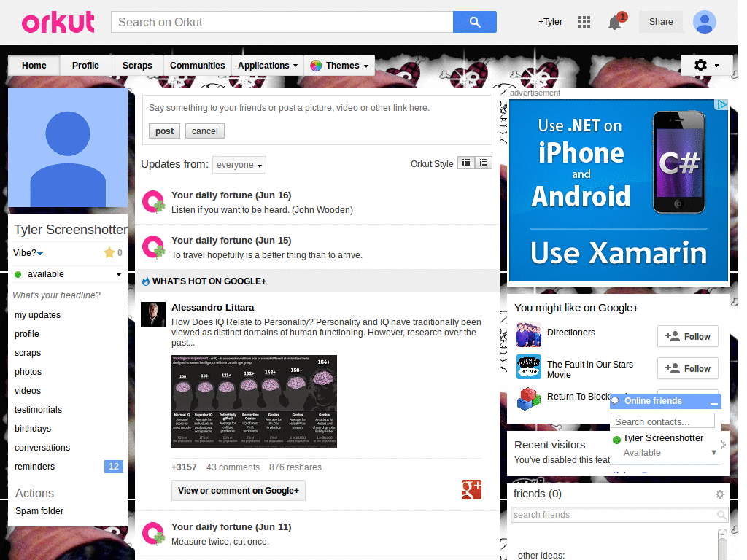Click Alessandro Littara's profile photo

(x=153, y=314)
